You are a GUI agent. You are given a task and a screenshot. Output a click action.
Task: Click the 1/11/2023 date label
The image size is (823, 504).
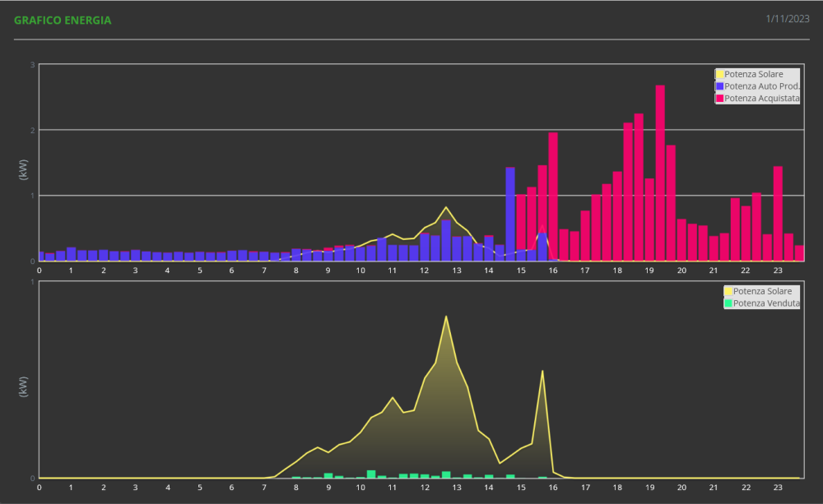788,19
